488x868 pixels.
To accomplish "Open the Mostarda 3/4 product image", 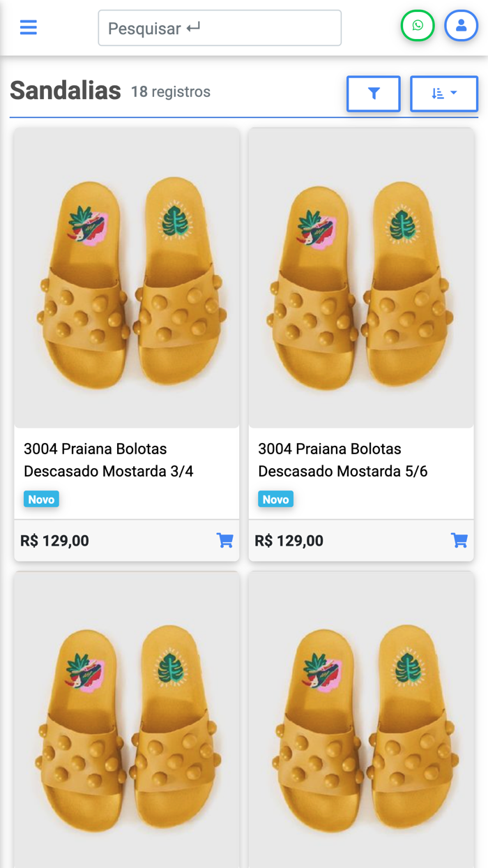I will [x=127, y=279].
